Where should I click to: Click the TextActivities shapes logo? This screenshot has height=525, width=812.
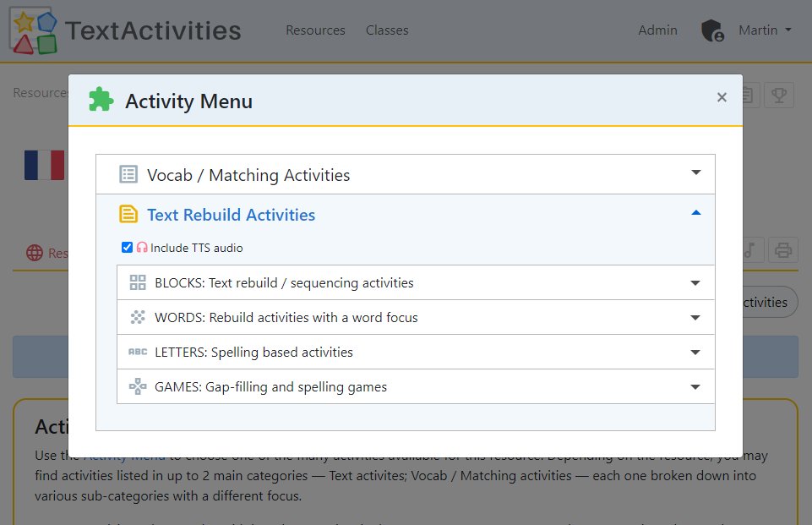coord(33,30)
